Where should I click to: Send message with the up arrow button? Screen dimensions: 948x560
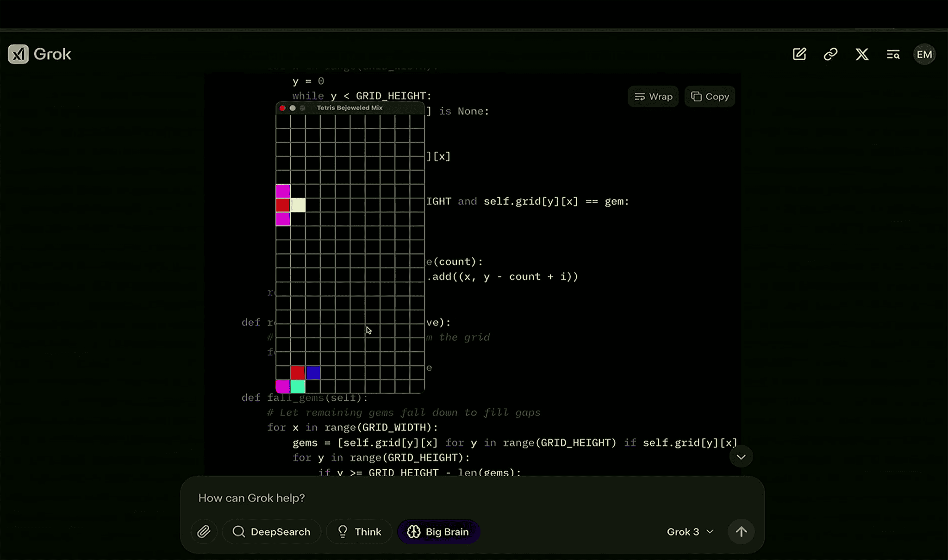(x=741, y=532)
